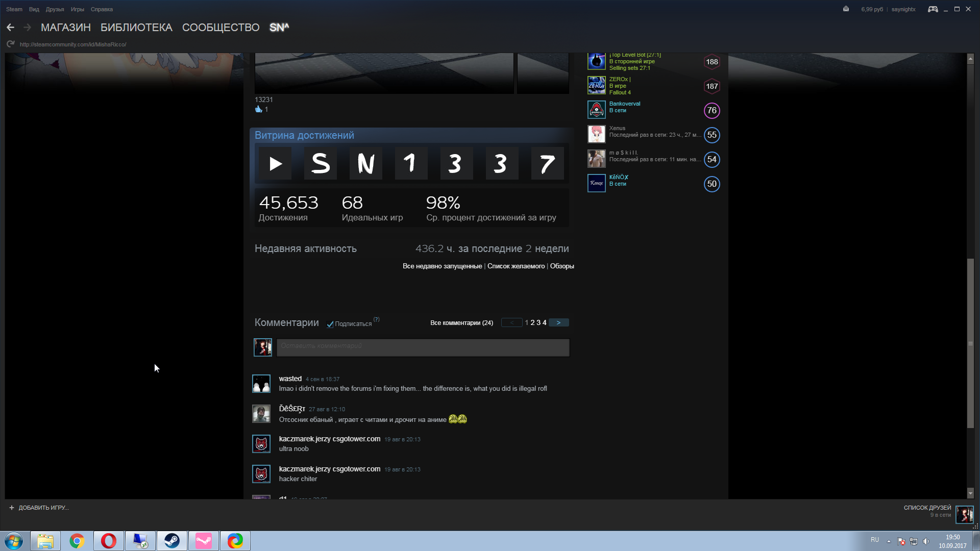Viewport: 980px width, 551px height.
Task: Open the SN^ profile tab
Action: tap(279, 28)
